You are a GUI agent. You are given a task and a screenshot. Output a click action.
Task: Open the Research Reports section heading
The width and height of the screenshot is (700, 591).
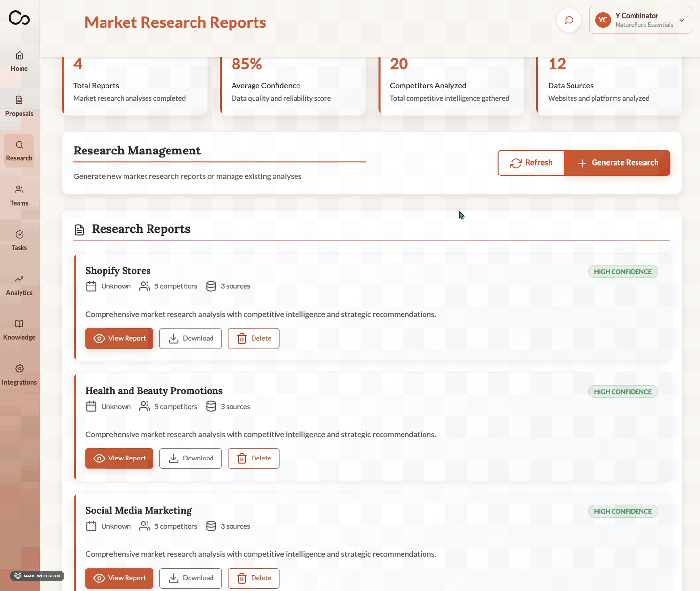click(x=141, y=228)
